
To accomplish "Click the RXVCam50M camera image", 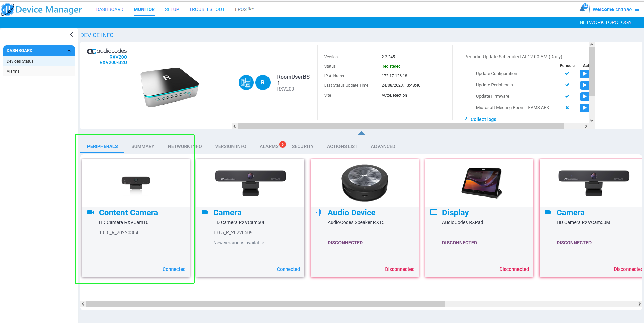I will click(x=594, y=183).
